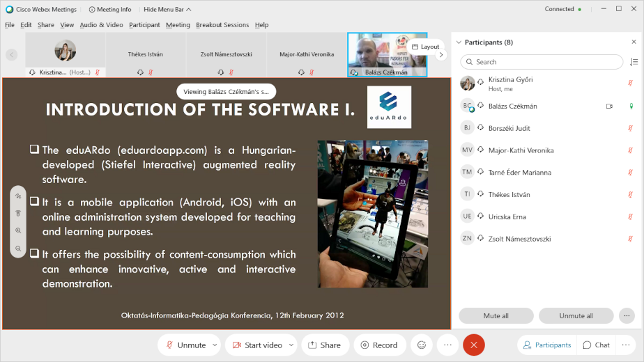Click the Connected status indicator

click(x=562, y=9)
